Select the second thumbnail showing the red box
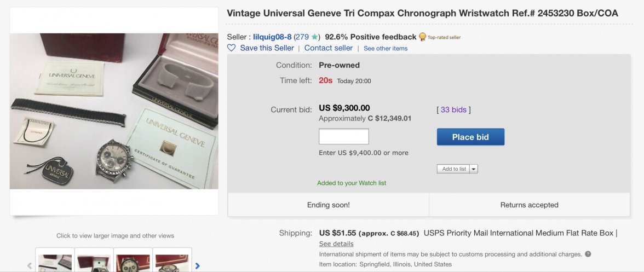The image size is (644, 272). pos(94,262)
